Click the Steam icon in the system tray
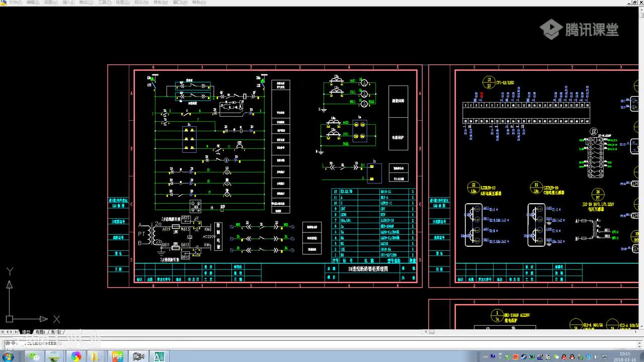The width and height of the screenshot is (644, 362). (x=525, y=356)
